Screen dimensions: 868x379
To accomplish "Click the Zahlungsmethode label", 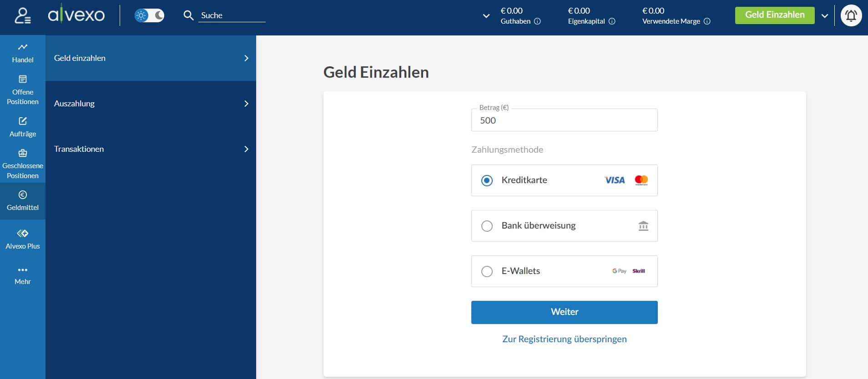I will tap(507, 150).
